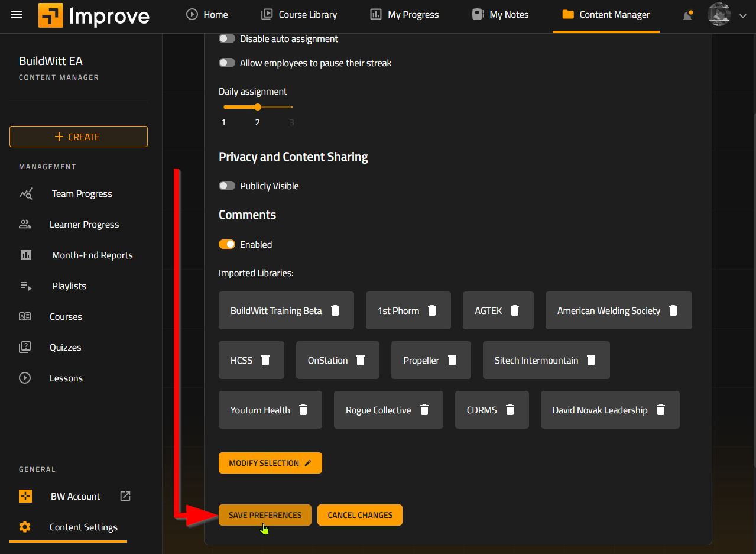Click the Save Preferences button
Viewport: 756px width, 554px height.
tap(265, 515)
